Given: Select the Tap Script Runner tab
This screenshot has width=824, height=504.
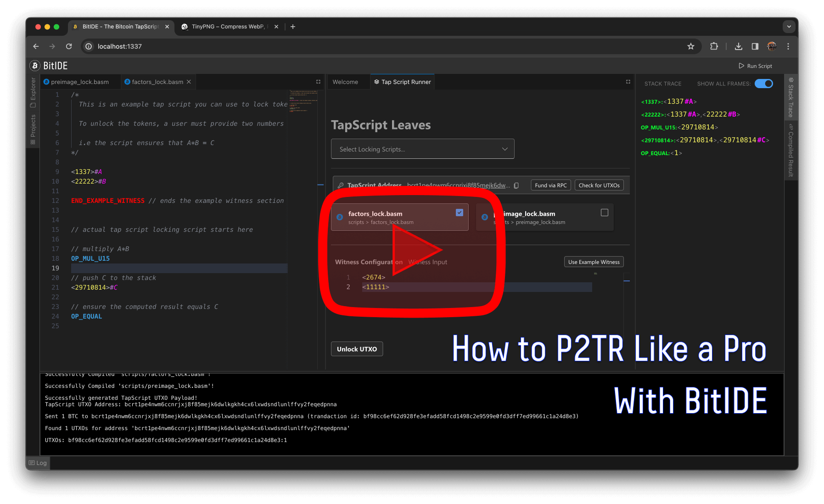Looking at the screenshot, I should (403, 82).
